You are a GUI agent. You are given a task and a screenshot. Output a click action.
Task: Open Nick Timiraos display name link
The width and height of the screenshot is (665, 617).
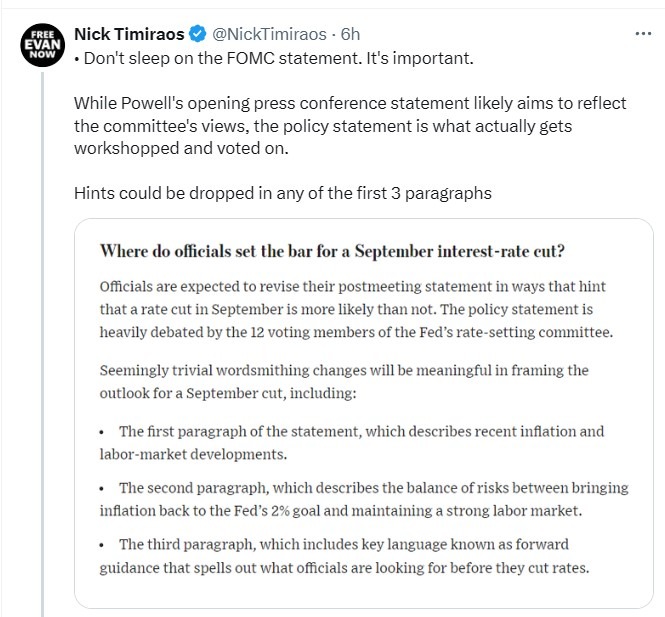coord(129,34)
